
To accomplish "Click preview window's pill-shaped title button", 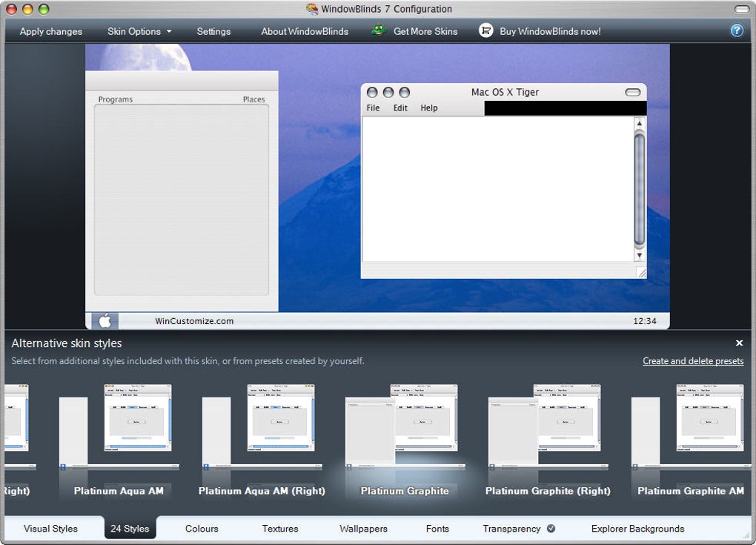I will click(x=632, y=92).
